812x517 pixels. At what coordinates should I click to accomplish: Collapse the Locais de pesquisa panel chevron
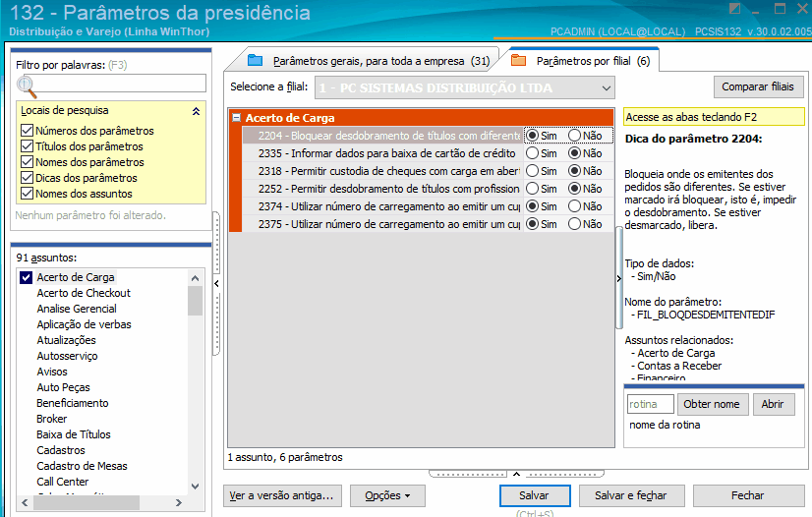click(196, 111)
